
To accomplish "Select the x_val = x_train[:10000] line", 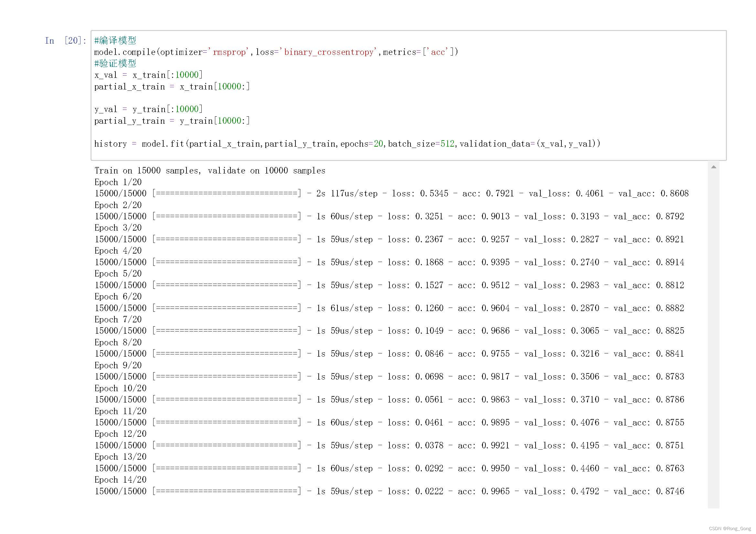I will [x=148, y=75].
